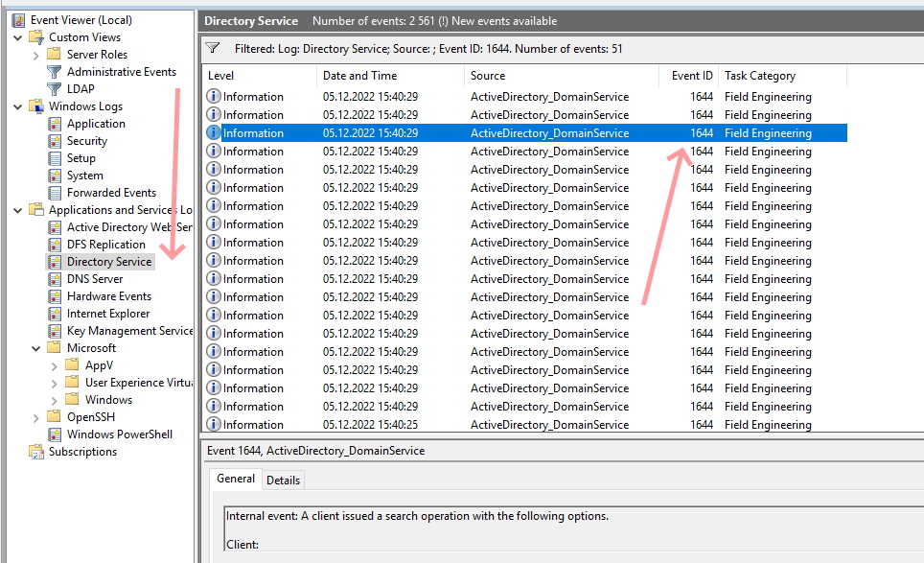Click the Security log icon
The width and height of the screenshot is (924, 563).
coord(55,141)
